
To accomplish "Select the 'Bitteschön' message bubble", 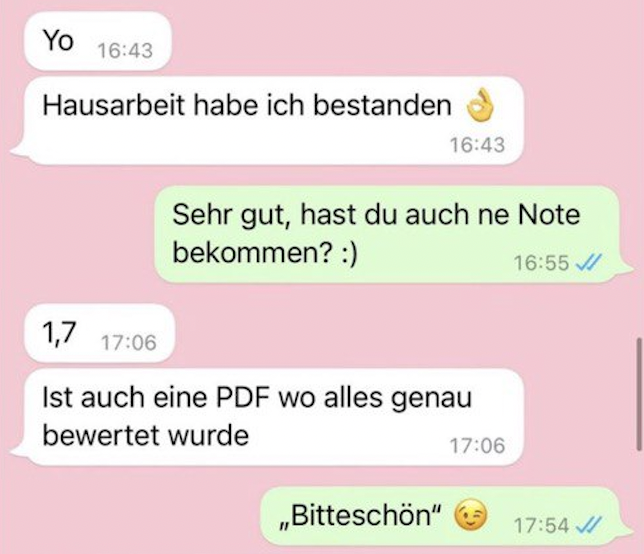I will [x=446, y=516].
